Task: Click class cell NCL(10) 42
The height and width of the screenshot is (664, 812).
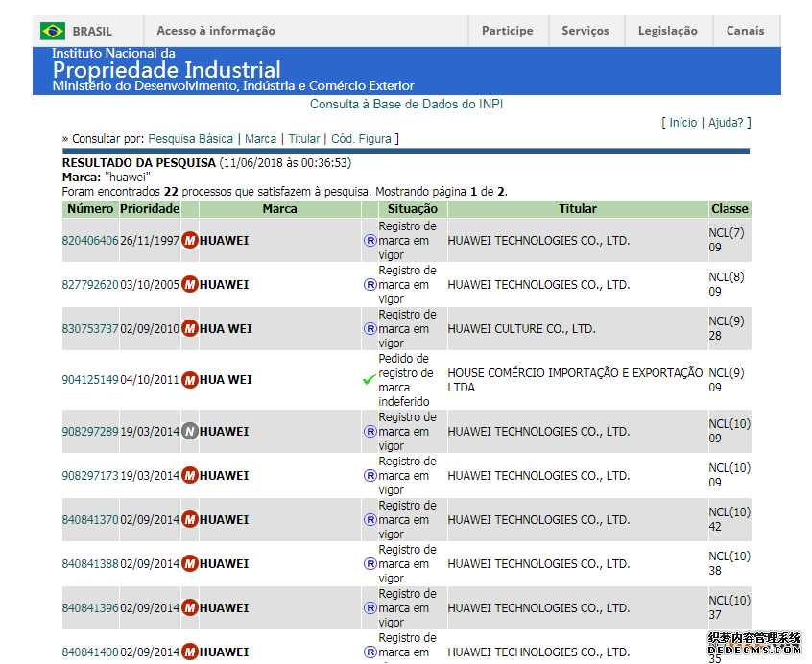Action: (729, 519)
